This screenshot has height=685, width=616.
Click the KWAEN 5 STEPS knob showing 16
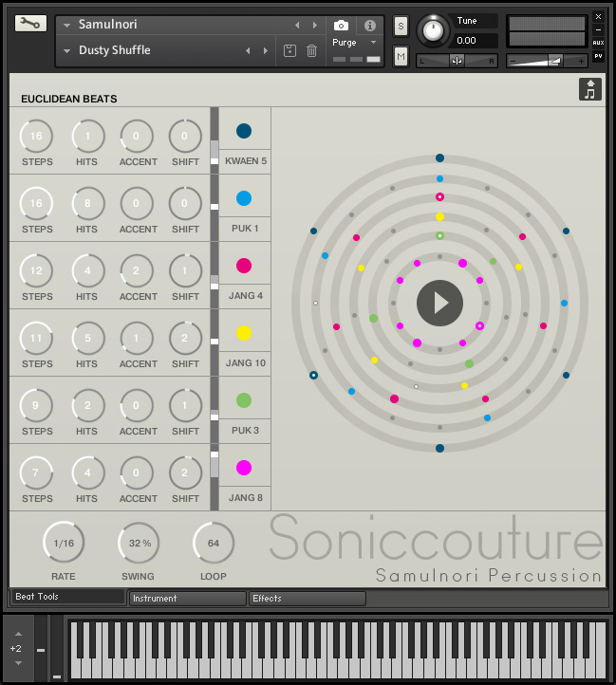[36, 137]
